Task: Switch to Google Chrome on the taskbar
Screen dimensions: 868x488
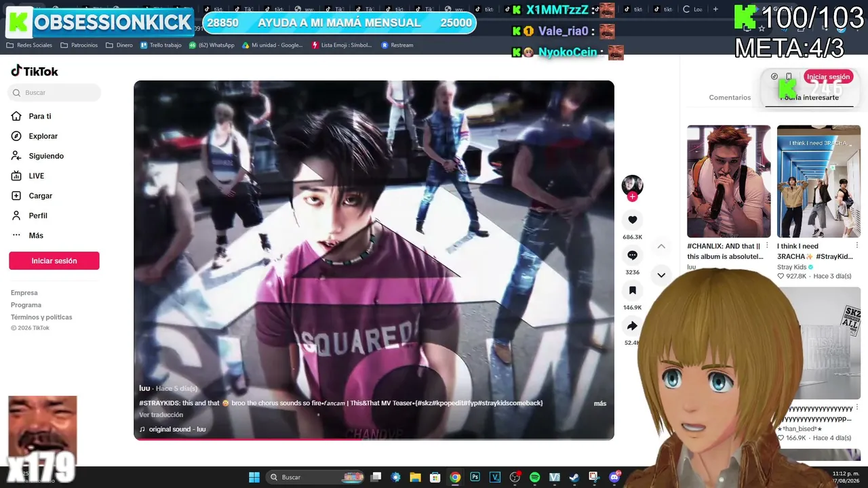Action: click(x=455, y=477)
